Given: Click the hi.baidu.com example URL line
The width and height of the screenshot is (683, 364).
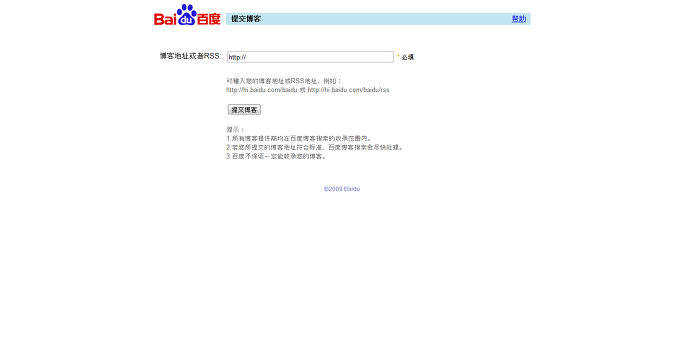Looking at the screenshot, I should [308, 90].
